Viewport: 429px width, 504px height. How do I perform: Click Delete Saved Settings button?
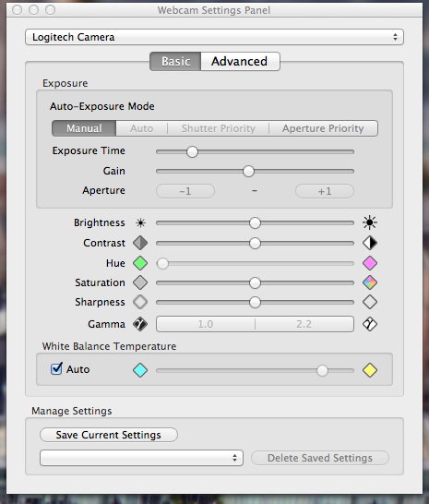click(320, 458)
